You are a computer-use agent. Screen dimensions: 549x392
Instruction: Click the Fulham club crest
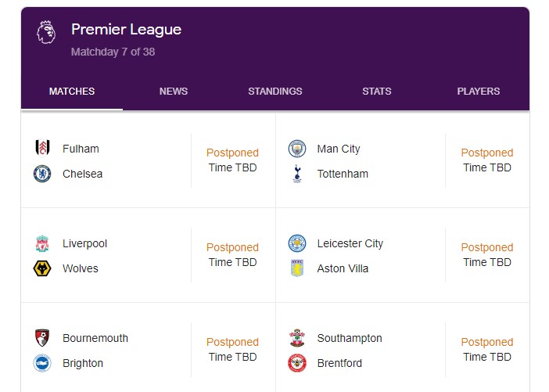coord(42,148)
